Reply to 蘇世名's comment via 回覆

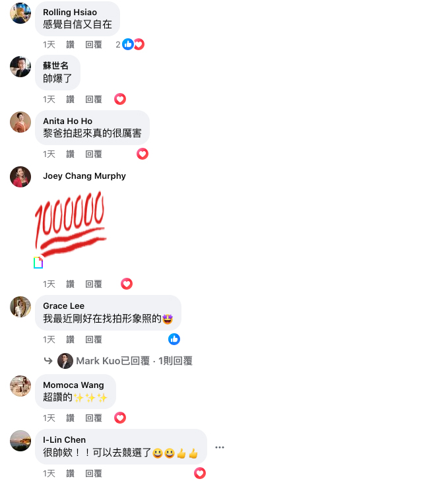pyautogui.click(x=94, y=99)
